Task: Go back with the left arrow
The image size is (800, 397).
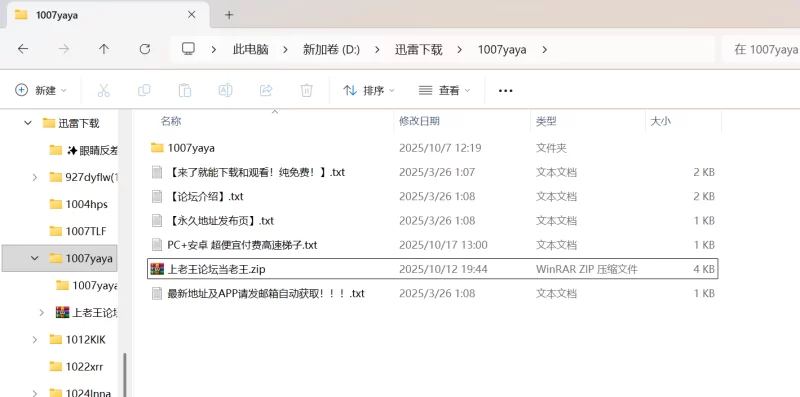Action: coord(22,49)
